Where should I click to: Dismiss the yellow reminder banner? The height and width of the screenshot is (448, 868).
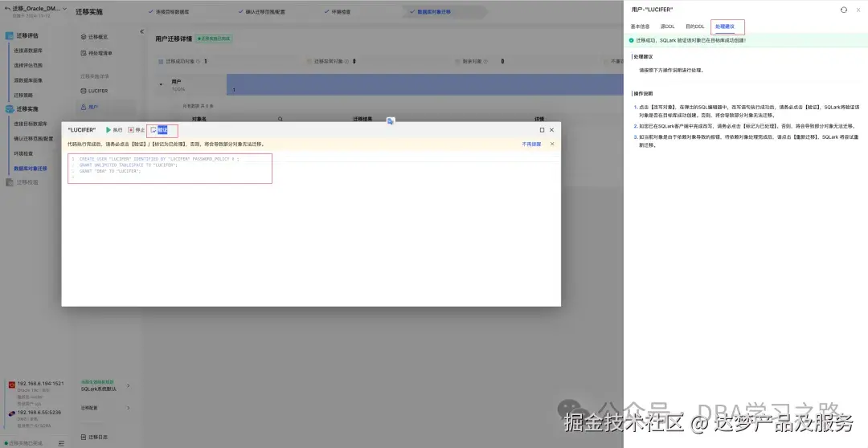click(x=552, y=144)
